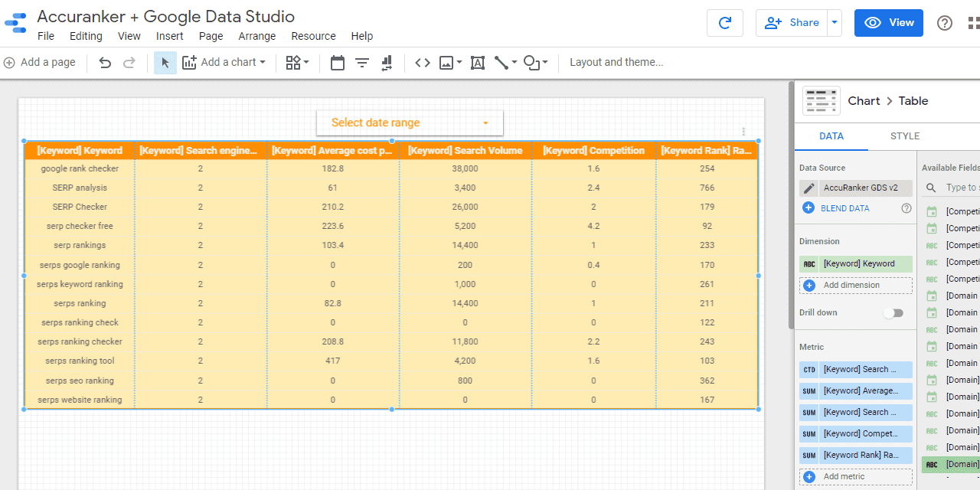Click the blue View button
The height and width of the screenshot is (490, 980).
889,23
